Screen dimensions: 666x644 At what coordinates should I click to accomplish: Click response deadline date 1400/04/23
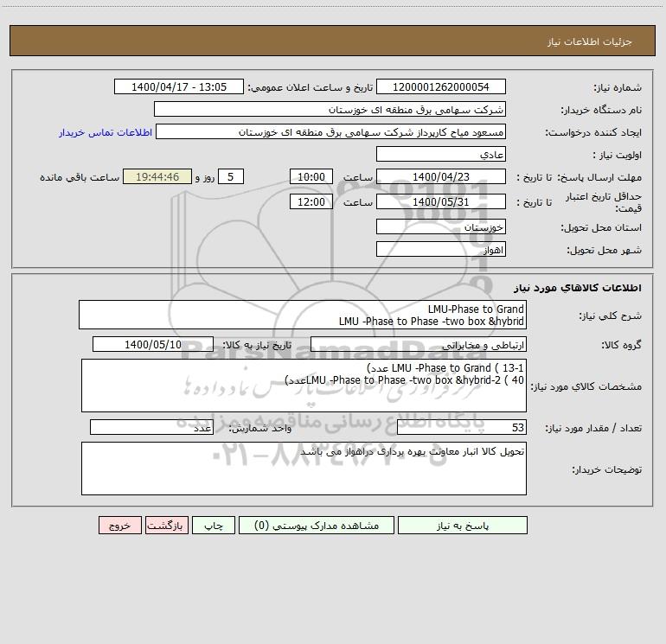(441, 176)
